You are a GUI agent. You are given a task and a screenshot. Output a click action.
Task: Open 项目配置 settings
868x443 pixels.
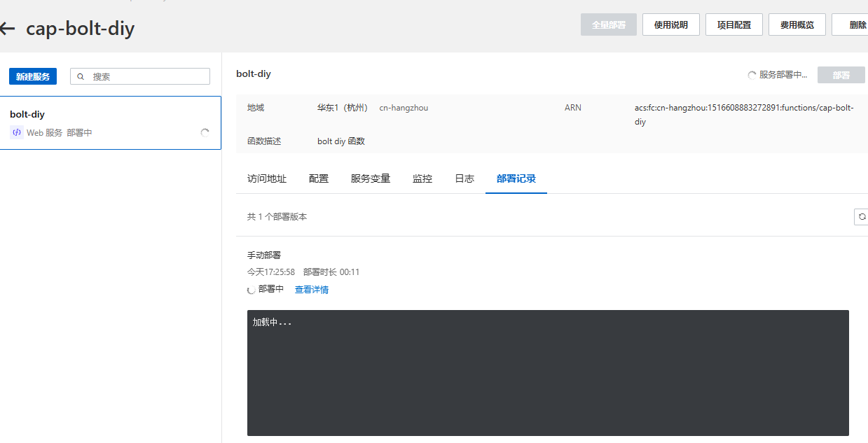click(733, 24)
